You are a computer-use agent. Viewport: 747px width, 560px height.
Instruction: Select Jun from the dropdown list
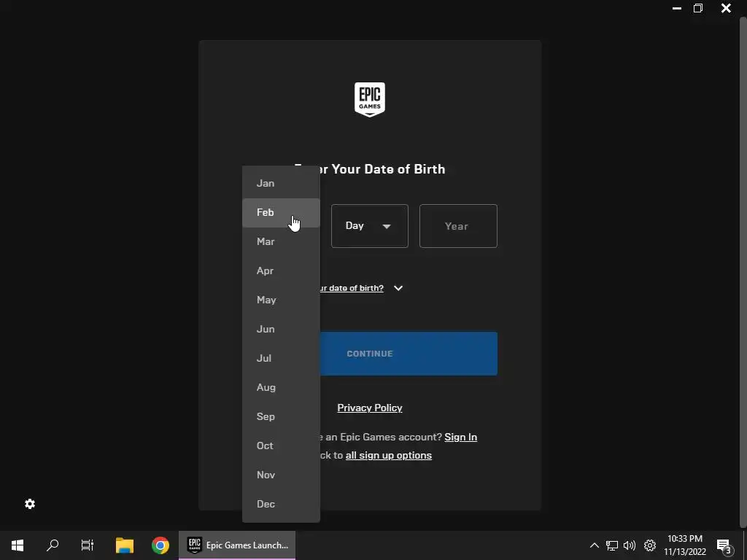[281, 329]
